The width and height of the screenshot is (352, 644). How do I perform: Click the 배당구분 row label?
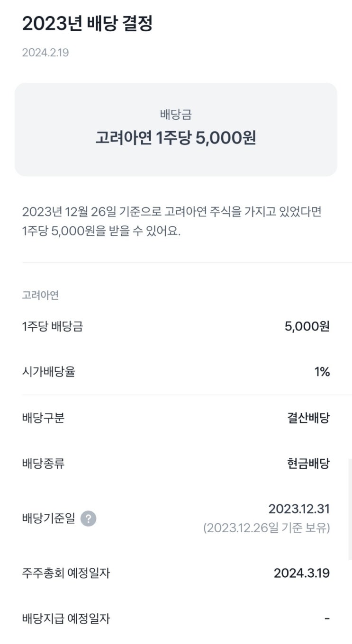pyautogui.click(x=43, y=418)
